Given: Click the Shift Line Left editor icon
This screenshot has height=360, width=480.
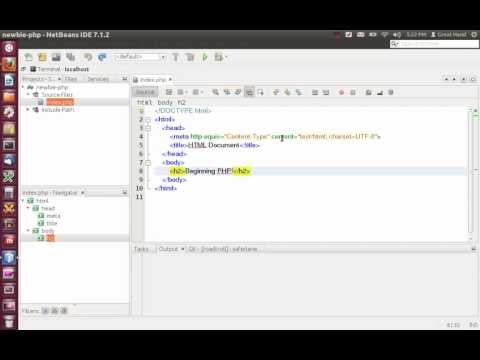Looking at the screenshot, I should (x=315, y=92).
